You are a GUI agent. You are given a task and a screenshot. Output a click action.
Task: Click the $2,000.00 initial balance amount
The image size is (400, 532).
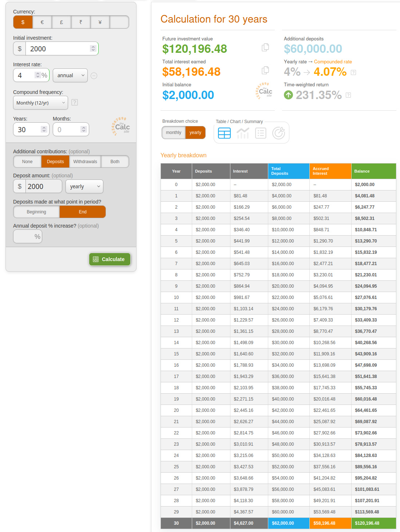(x=188, y=95)
